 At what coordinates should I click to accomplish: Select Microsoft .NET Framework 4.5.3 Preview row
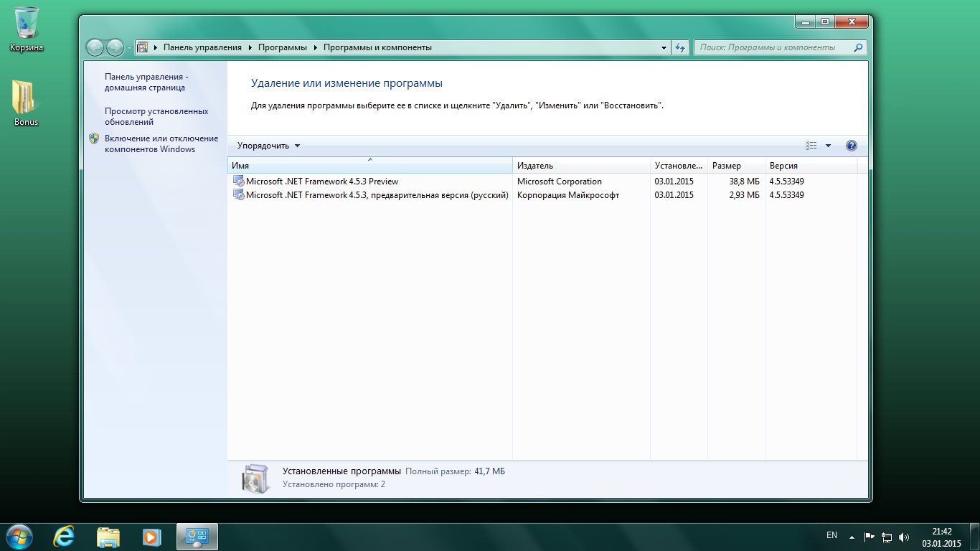pyautogui.click(x=542, y=182)
